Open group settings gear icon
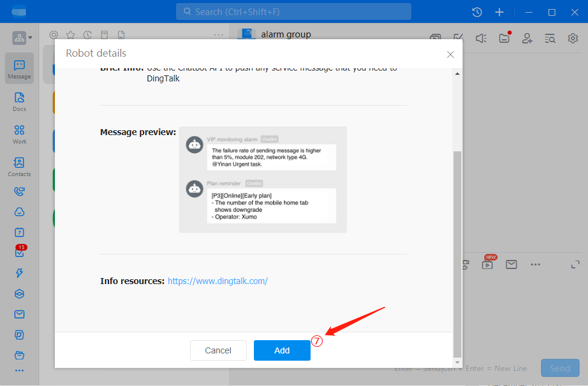This screenshot has height=386, width=588. (572, 38)
